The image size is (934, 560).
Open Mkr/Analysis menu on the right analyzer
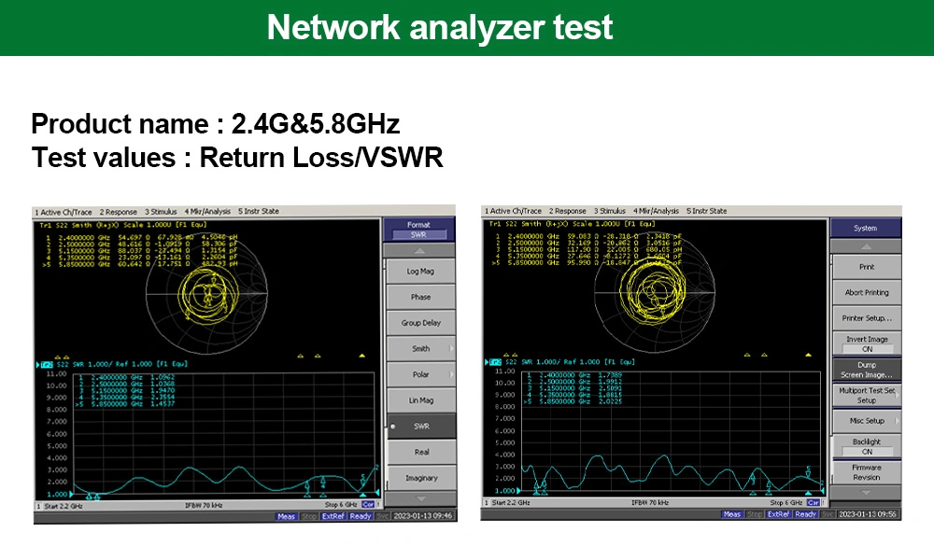[657, 211]
